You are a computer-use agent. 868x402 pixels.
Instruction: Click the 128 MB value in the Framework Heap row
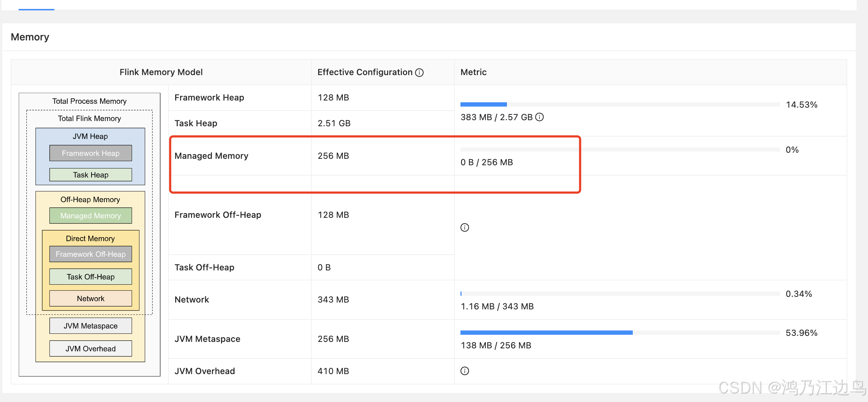pyautogui.click(x=333, y=98)
